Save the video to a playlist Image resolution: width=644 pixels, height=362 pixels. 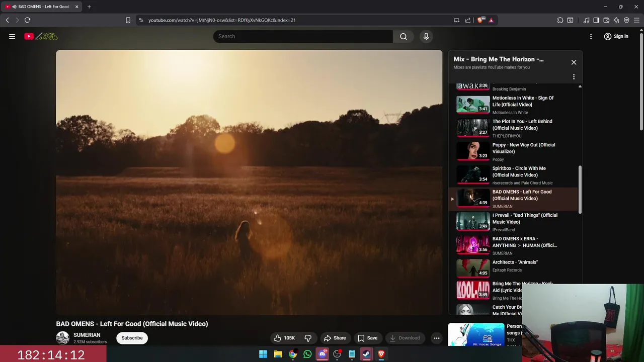pyautogui.click(x=367, y=338)
